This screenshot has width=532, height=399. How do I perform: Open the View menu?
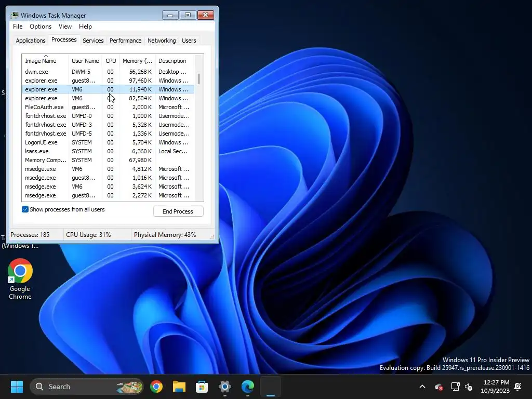pyautogui.click(x=65, y=26)
